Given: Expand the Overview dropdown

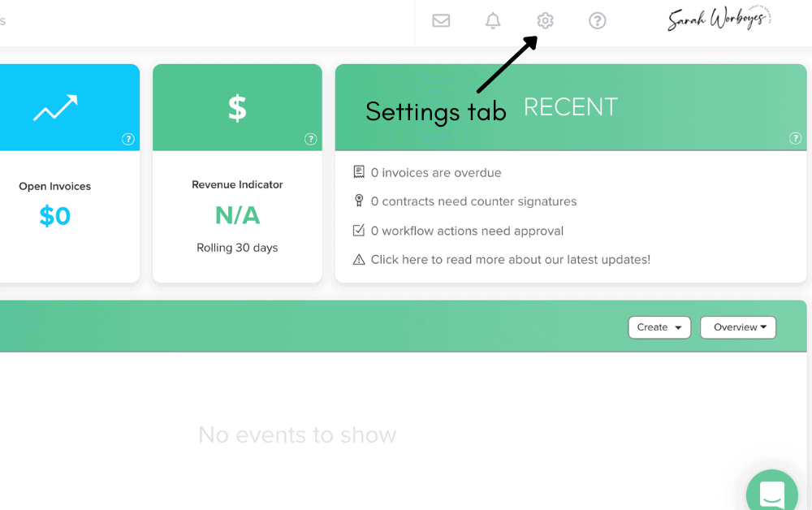Looking at the screenshot, I should coord(738,327).
